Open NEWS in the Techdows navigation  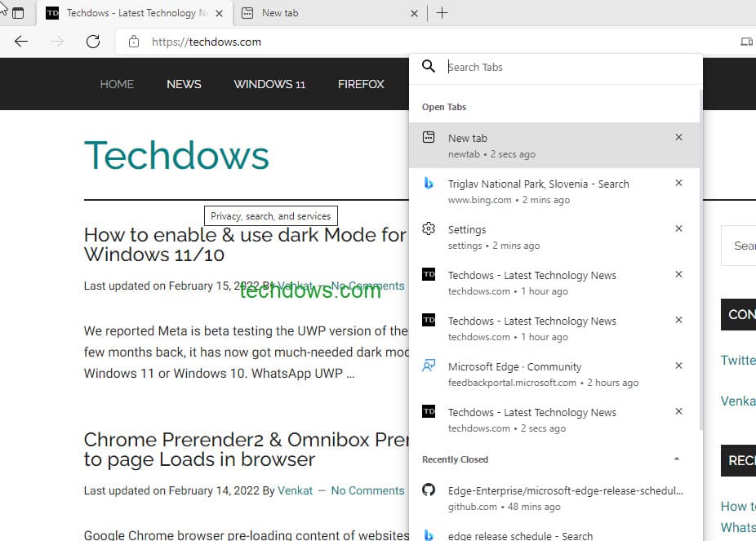184,84
